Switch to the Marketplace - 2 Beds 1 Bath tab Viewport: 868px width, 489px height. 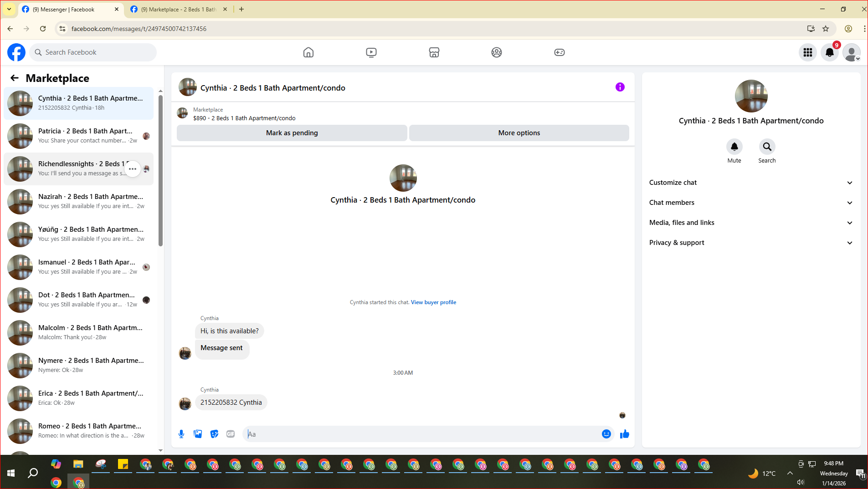(x=179, y=9)
